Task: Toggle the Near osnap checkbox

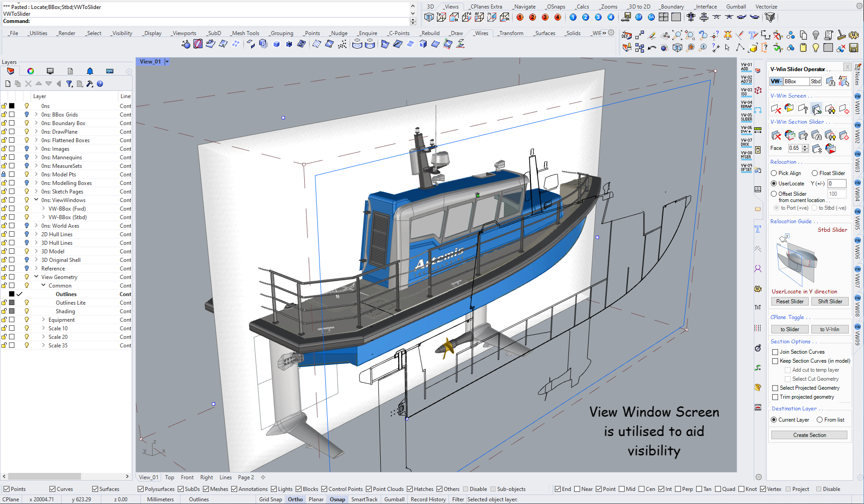Action: tap(577, 489)
